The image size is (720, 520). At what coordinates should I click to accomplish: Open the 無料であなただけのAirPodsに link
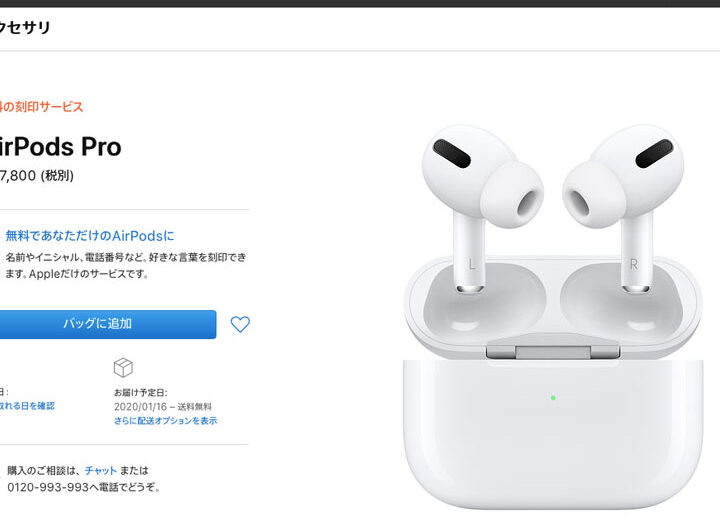coord(90,236)
